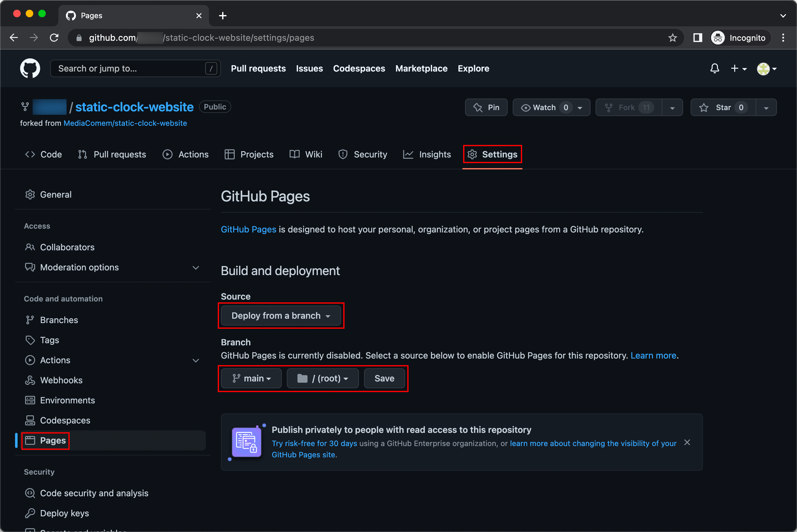Screen dimensions: 797x532
Task: Click the Webhooks icon in the sidebar
Action: [30, 380]
